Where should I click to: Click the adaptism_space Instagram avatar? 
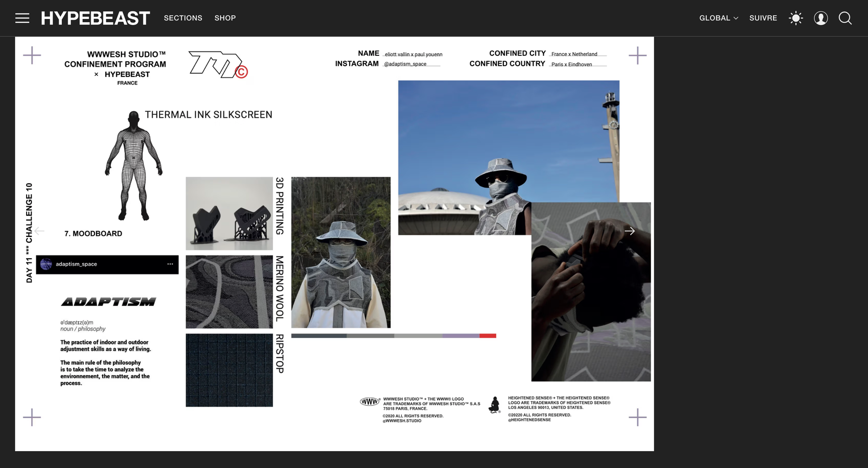point(46,264)
